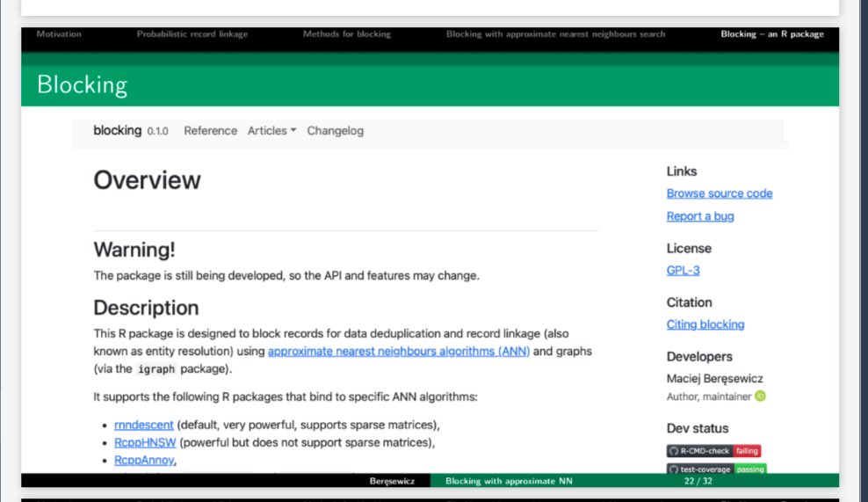
Task: Open the Reference page
Action: [x=210, y=131]
